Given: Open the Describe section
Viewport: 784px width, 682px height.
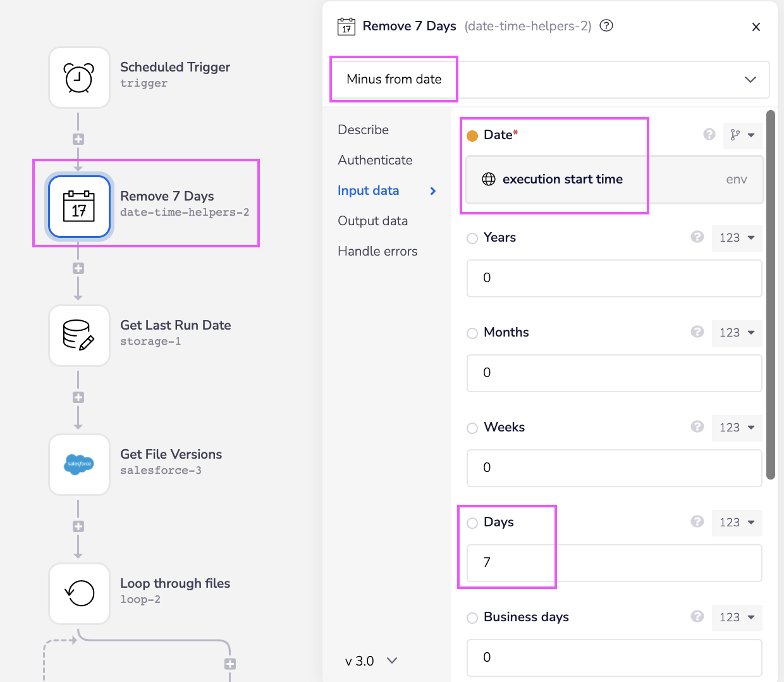Looking at the screenshot, I should point(363,130).
